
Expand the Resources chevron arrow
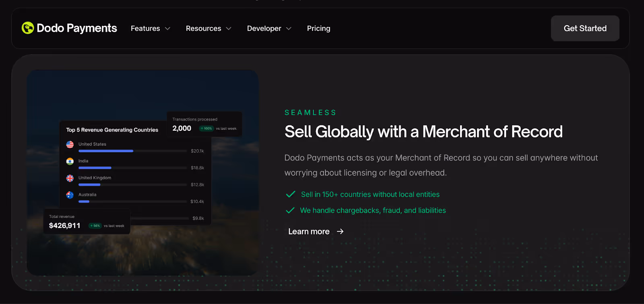click(x=229, y=29)
